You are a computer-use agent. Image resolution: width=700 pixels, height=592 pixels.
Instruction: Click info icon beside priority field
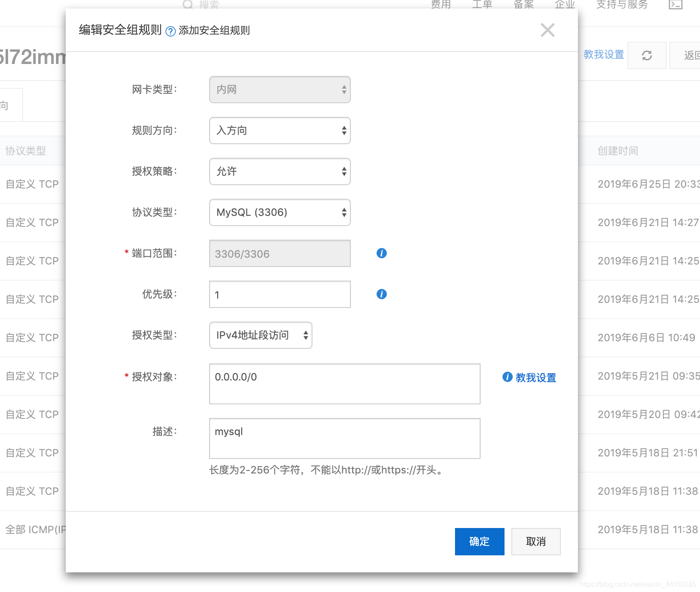click(382, 294)
